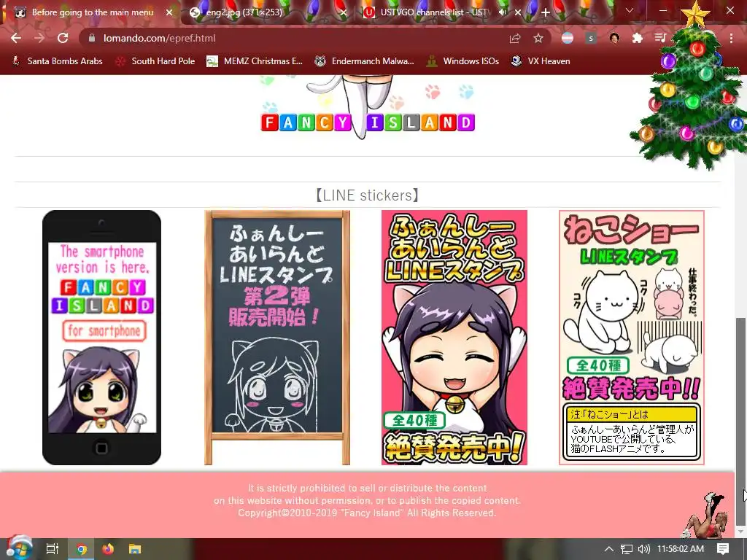Click the 【LINE stickers】 heading text
This screenshot has height=560, width=747.
pyautogui.click(x=368, y=195)
